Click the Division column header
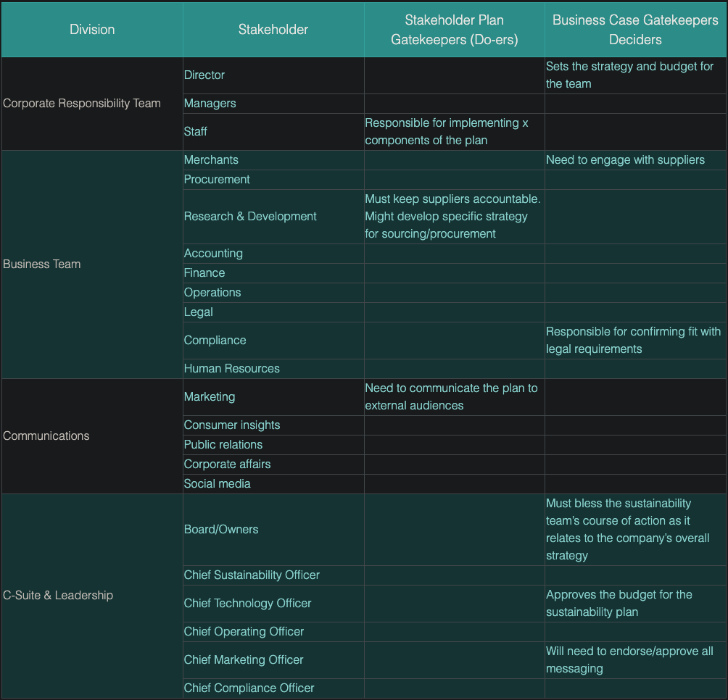This screenshot has height=700, width=728. click(x=92, y=30)
